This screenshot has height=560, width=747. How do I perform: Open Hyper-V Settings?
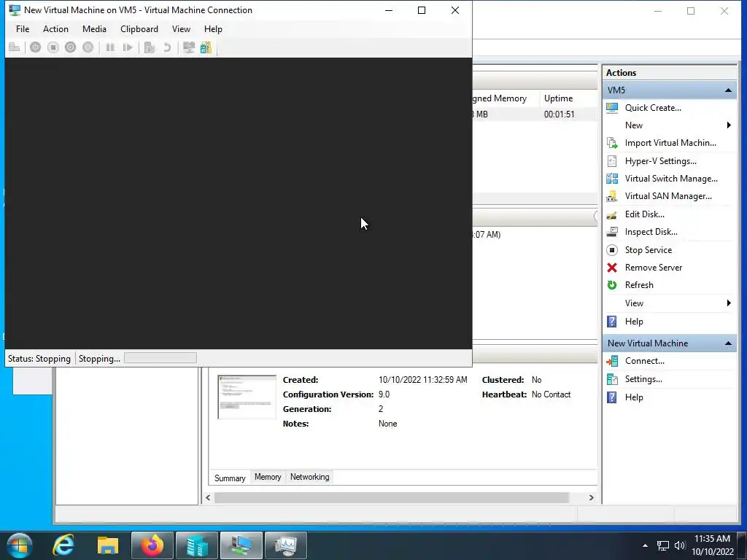(x=661, y=161)
